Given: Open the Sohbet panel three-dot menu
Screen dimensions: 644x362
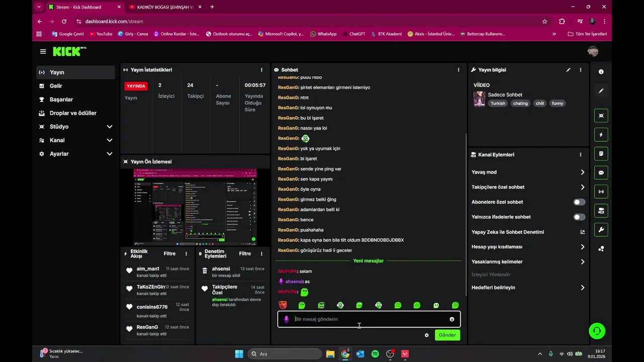Looking at the screenshot, I should click(458, 70).
